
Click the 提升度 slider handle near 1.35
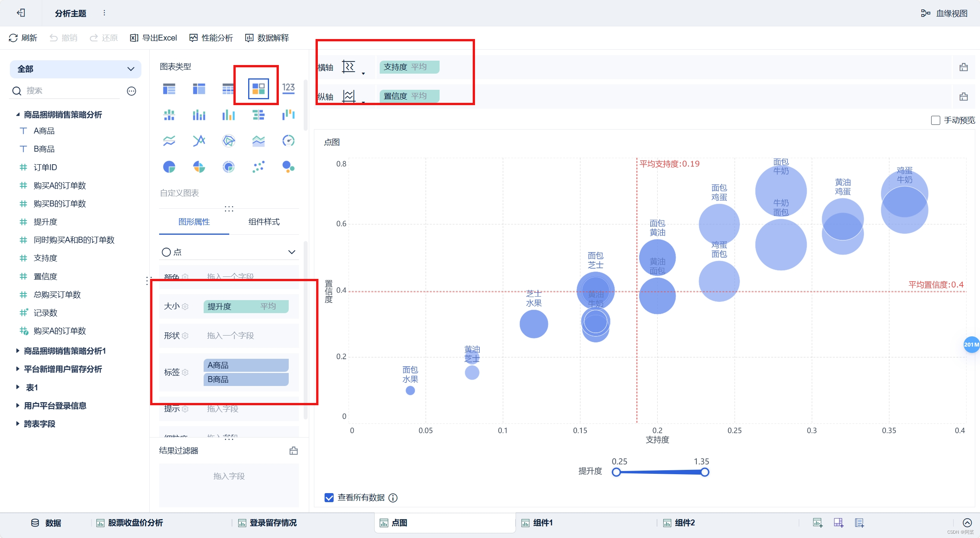705,472
